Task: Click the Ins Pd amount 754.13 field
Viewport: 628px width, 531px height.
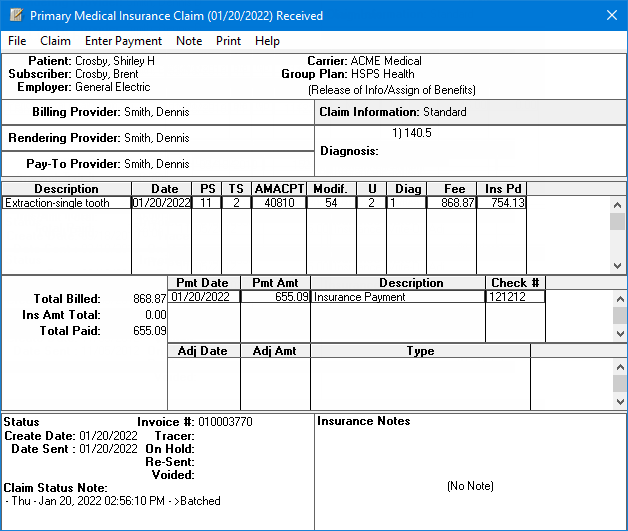Action: (502, 203)
